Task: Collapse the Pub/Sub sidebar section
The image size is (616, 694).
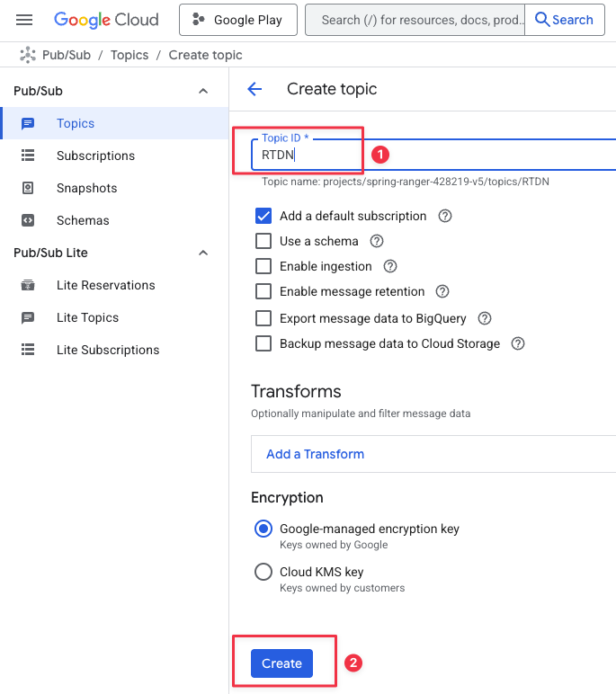Action: coord(203,91)
